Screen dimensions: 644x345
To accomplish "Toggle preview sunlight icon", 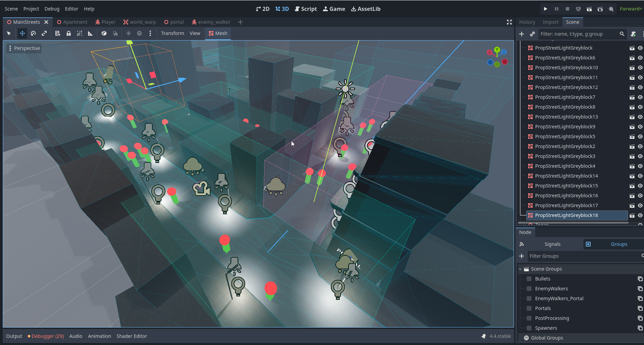I will pos(129,33).
